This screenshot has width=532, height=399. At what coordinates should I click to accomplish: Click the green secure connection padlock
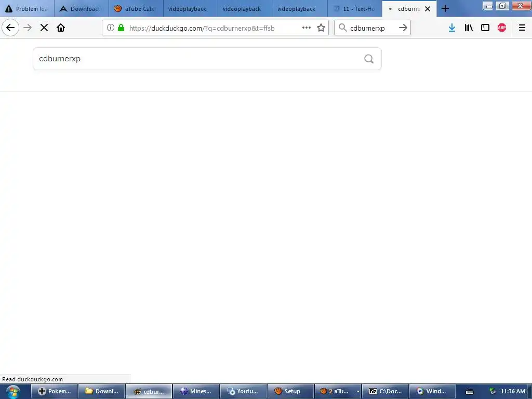[121, 28]
